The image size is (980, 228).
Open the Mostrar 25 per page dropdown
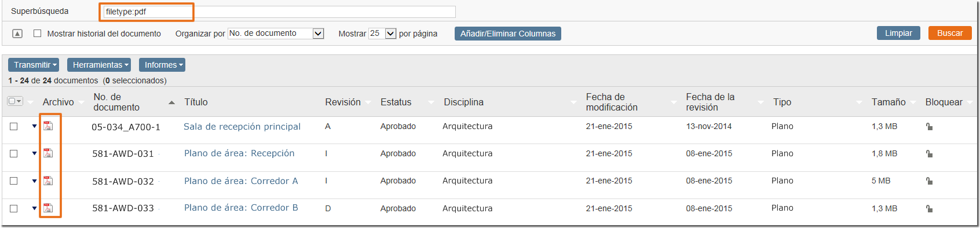tap(382, 34)
